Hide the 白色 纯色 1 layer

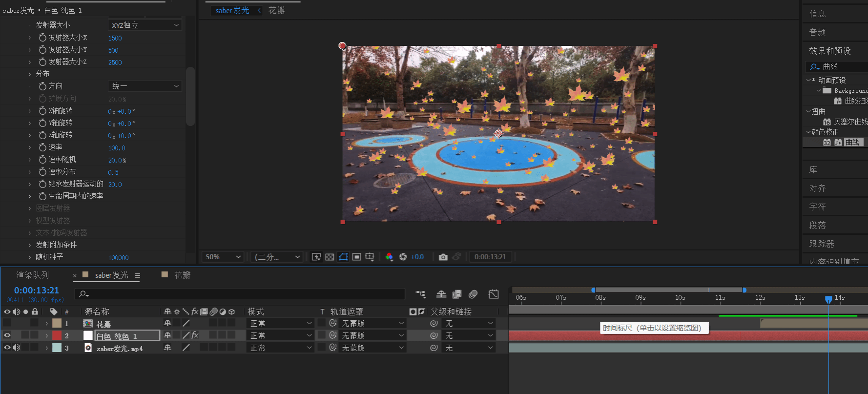7,335
